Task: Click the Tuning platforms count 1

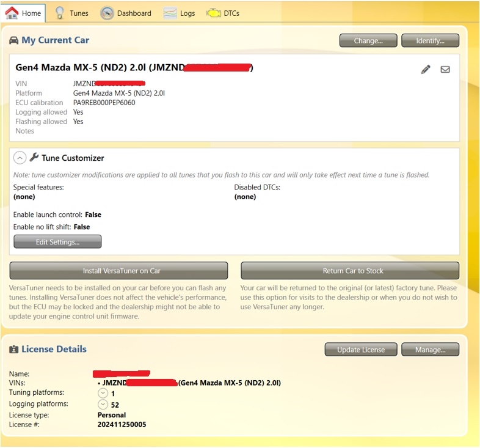Action: (112, 394)
